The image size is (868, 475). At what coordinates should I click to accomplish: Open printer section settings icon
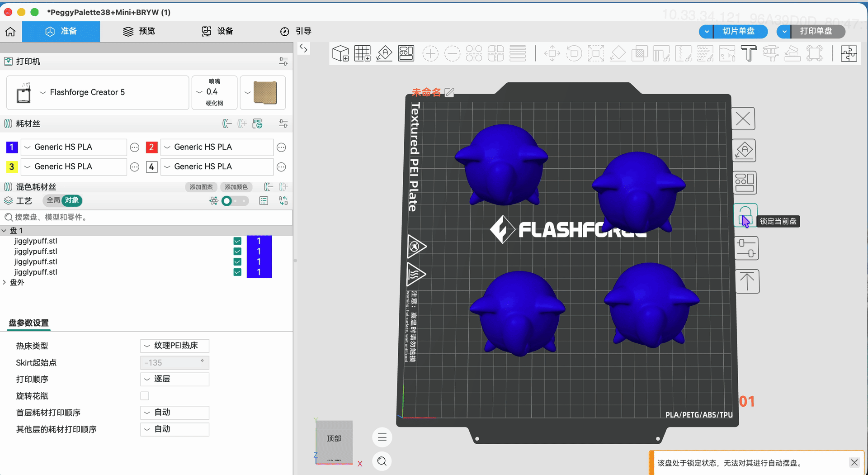[x=283, y=62]
